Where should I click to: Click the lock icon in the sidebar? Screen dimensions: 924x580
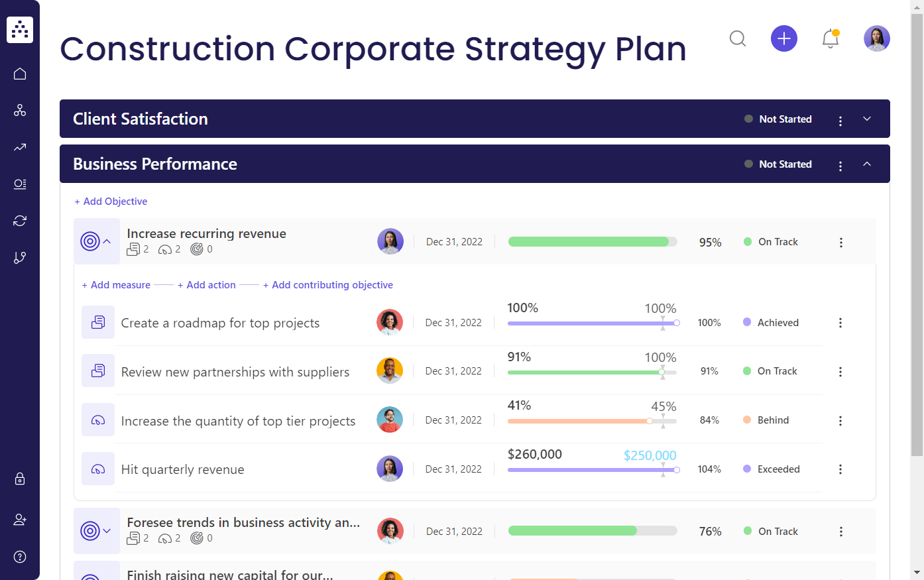(x=20, y=479)
